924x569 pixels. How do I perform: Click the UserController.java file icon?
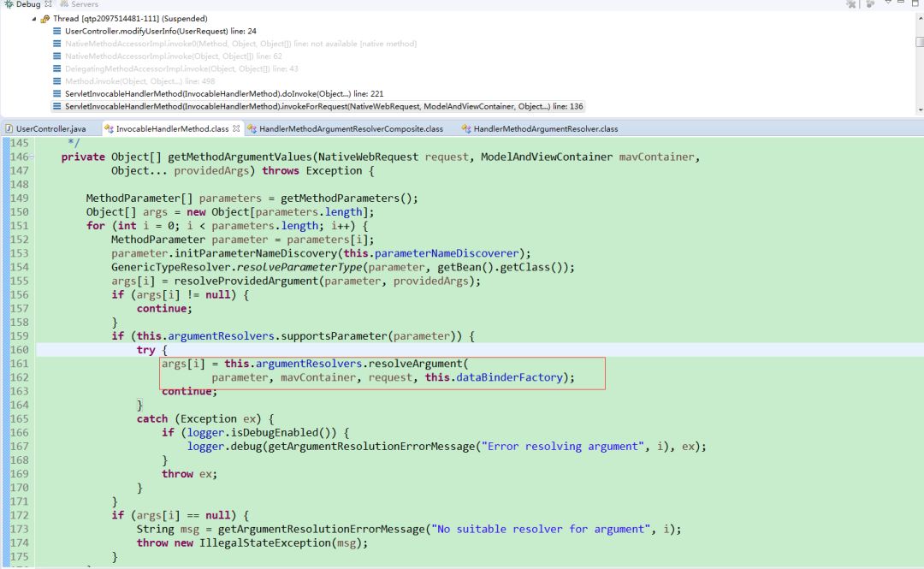click(x=9, y=128)
